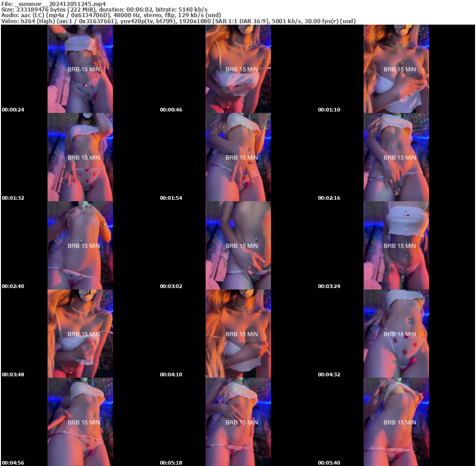Select the 00:03:02 preview image
The width and height of the screenshot is (476, 466).
point(238,245)
